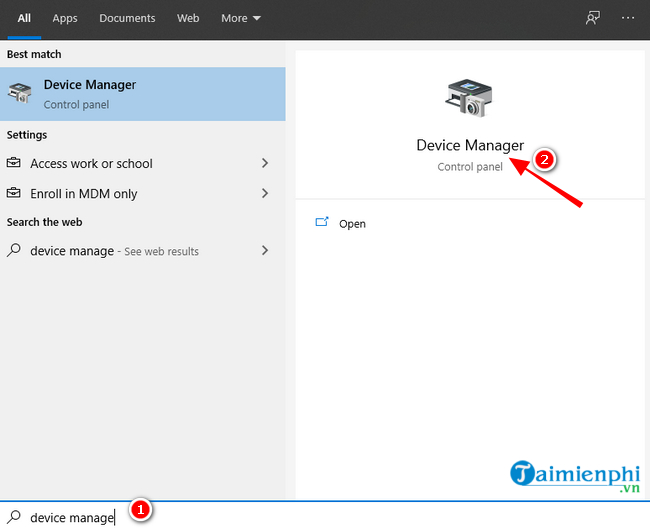This screenshot has height=529, width=650.
Task: Click the Device Manager icon in results list
Action: pyautogui.click(x=19, y=93)
